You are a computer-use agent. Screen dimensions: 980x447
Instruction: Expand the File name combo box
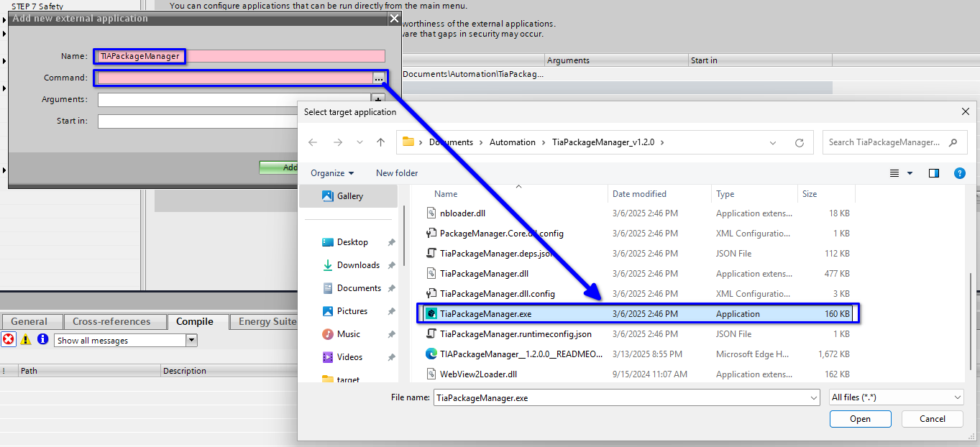pyautogui.click(x=813, y=397)
